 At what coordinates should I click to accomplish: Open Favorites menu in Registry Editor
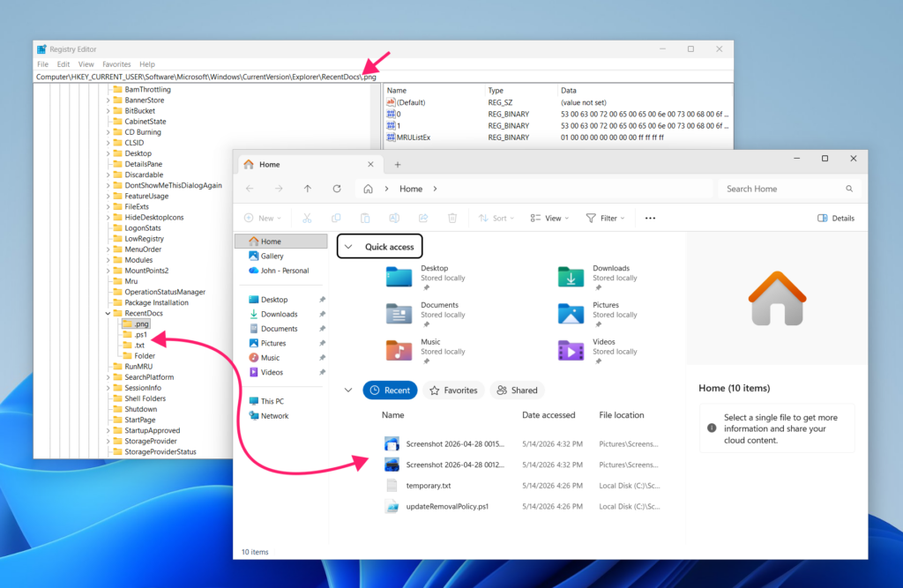pos(116,64)
